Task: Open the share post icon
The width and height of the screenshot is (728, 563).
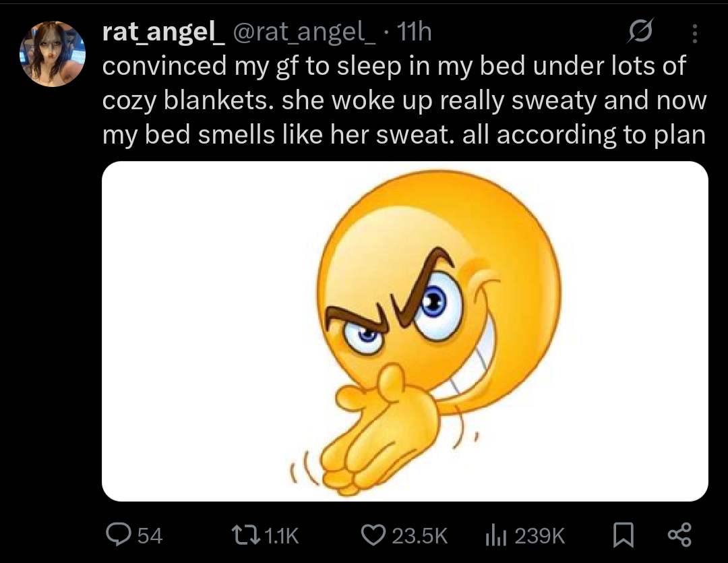Action: tap(679, 535)
